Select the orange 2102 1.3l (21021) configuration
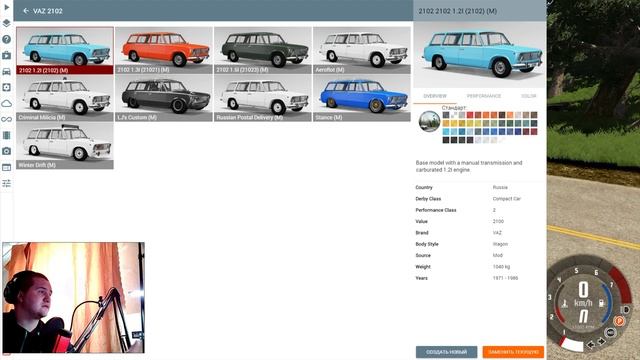 pyautogui.click(x=164, y=51)
